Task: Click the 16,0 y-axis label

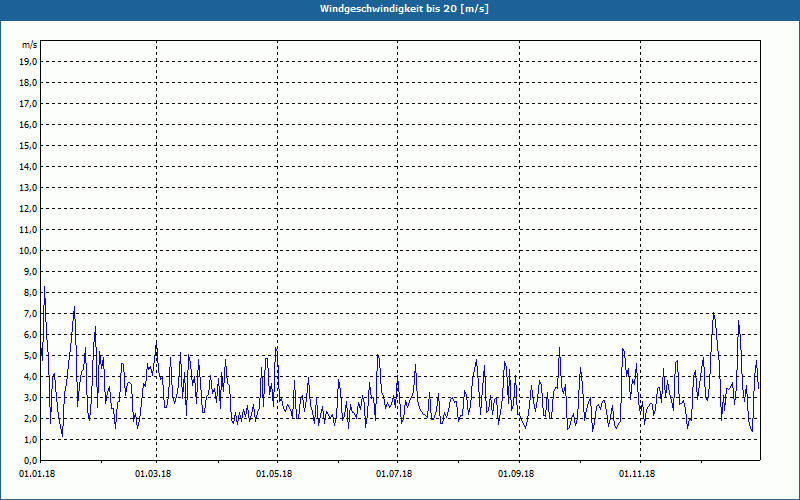Action: [x=28, y=124]
